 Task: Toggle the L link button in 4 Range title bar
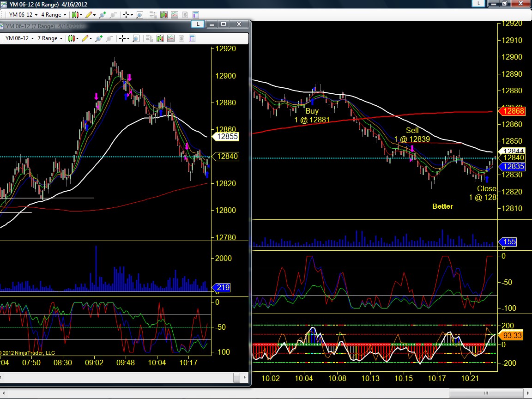coord(478,3)
